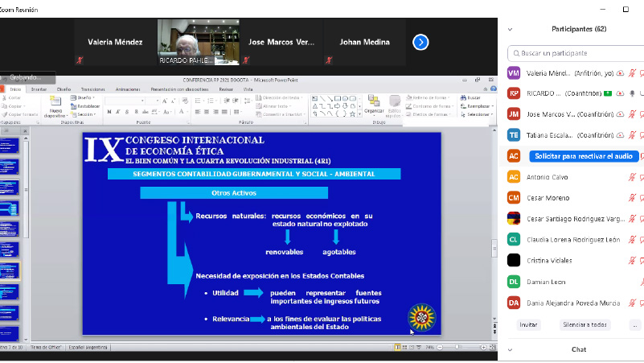Viewport: 644px width, 363px height.
Task: Switch to the Transiciones ribbon tab
Action: (92, 89)
